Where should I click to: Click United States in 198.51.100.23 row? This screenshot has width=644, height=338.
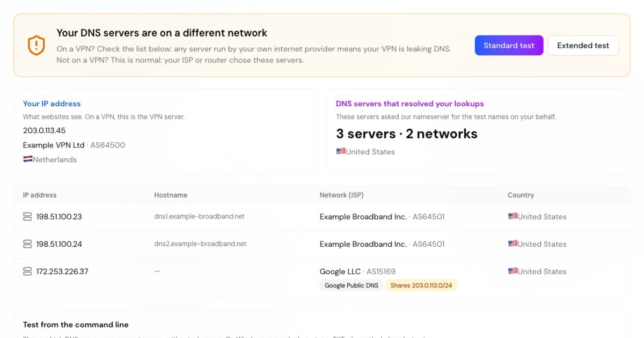point(542,217)
